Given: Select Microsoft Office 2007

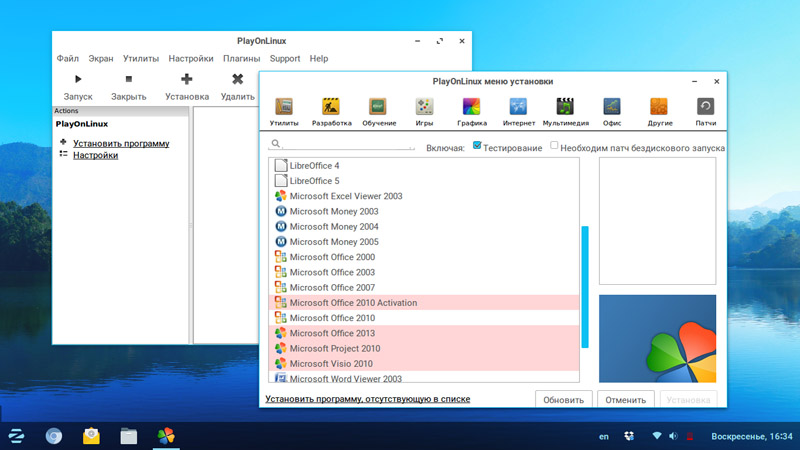Looking at the screenshot, I should (x=424, y=288).
